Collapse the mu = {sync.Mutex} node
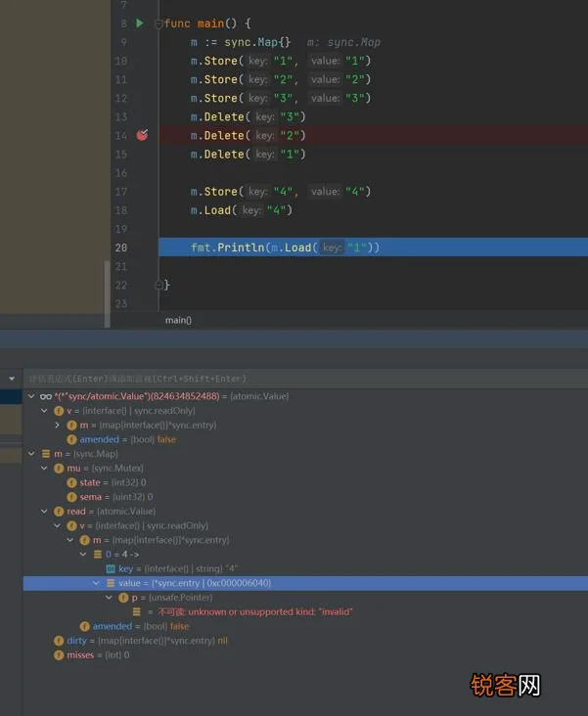 point(44,469)
